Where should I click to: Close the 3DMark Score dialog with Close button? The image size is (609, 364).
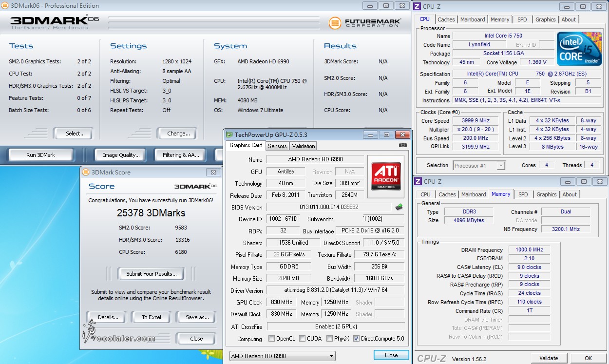point(197,339)
